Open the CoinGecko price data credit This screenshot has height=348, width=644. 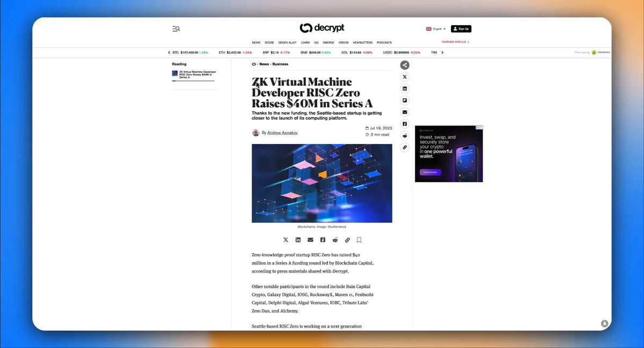pyautogui.click(x=592, y=53)
